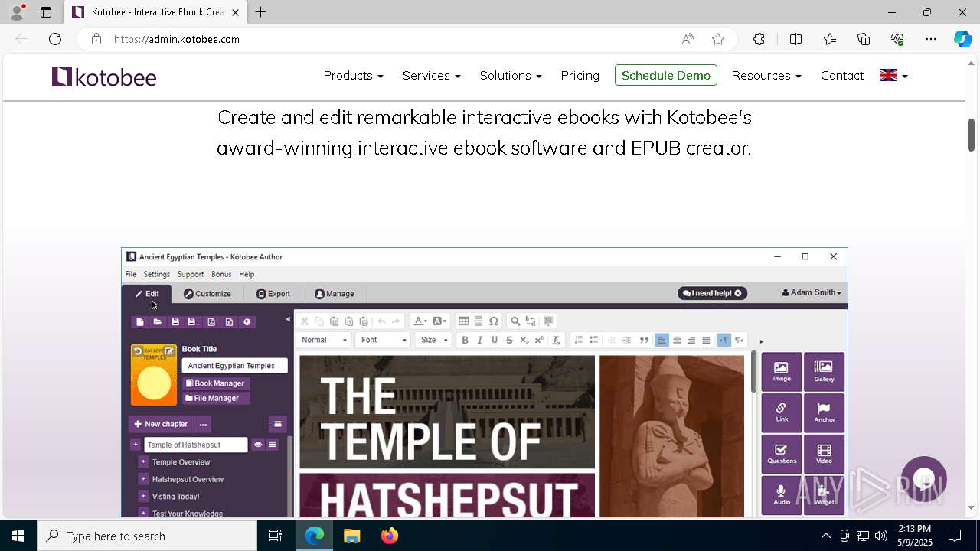
Task: Toggle Bold formatting in editor toolbar
Action: pyautogui.click(x=465, y=341)
